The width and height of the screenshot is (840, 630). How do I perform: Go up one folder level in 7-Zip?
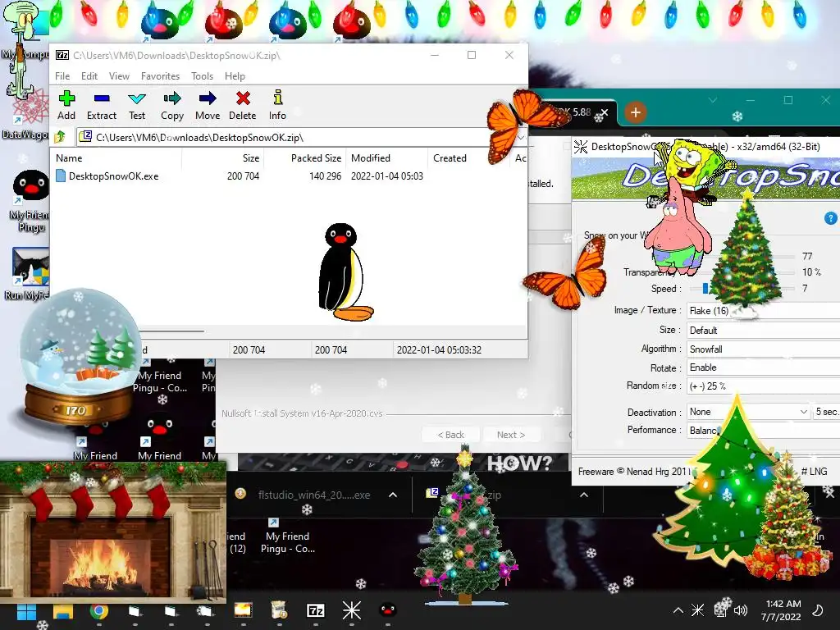click(60, 137)
